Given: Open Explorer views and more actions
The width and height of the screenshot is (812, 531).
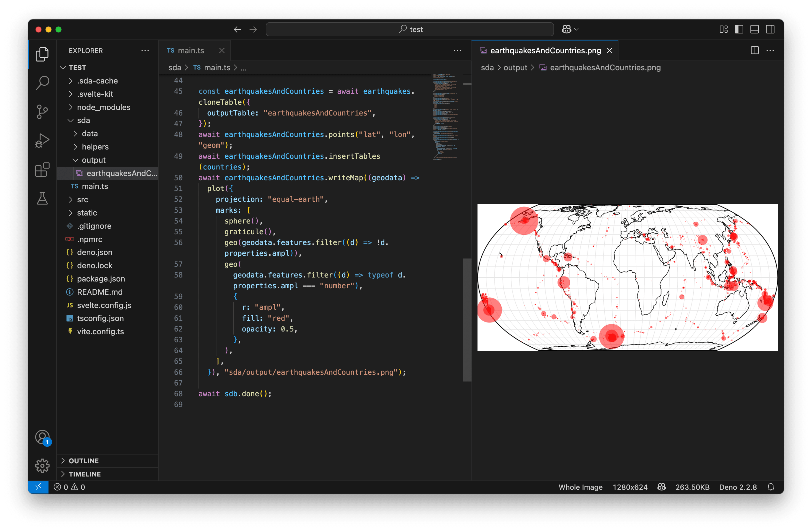Looking at the screenshot, I should (x=145, y=50).
